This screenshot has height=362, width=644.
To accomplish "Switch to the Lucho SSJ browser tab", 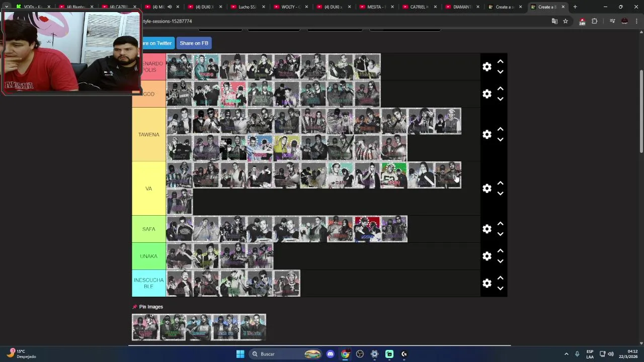I will pyautogui.click(x=247, y=7).
